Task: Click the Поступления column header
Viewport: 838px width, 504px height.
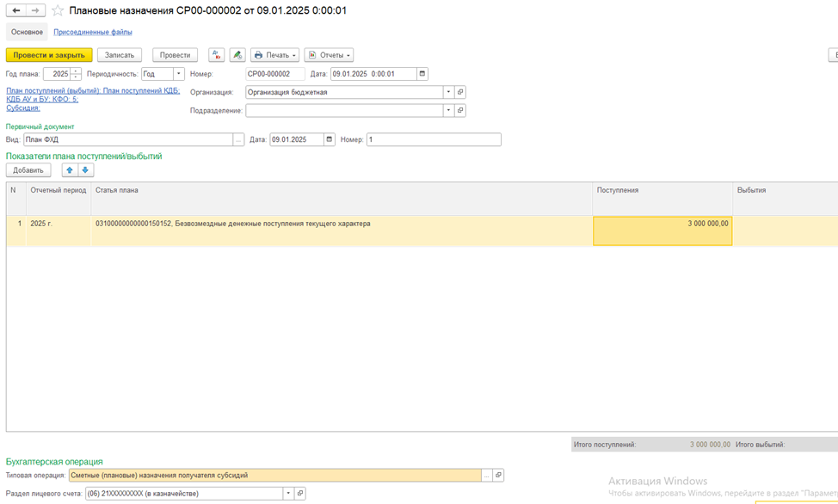Action: 662,199
